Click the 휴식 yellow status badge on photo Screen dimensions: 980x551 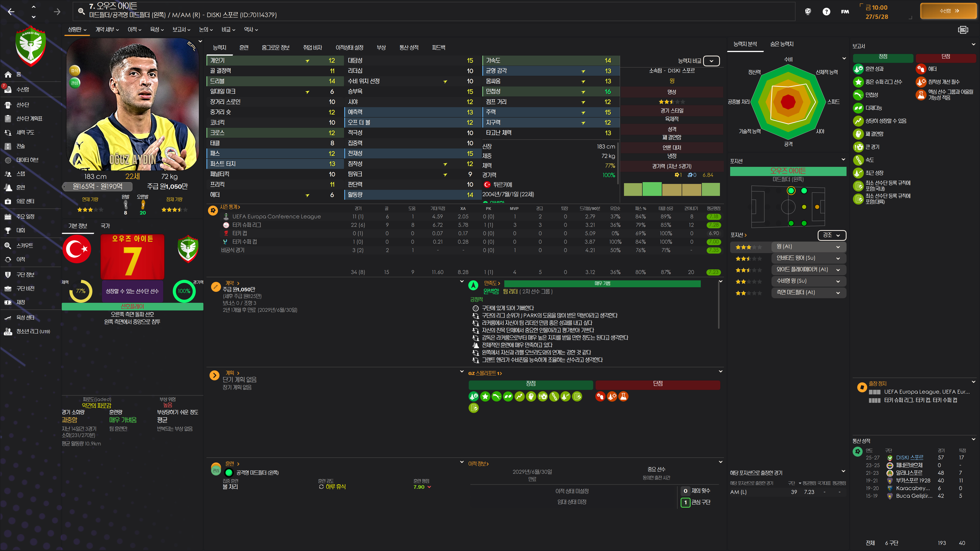[x=75, y=70]
